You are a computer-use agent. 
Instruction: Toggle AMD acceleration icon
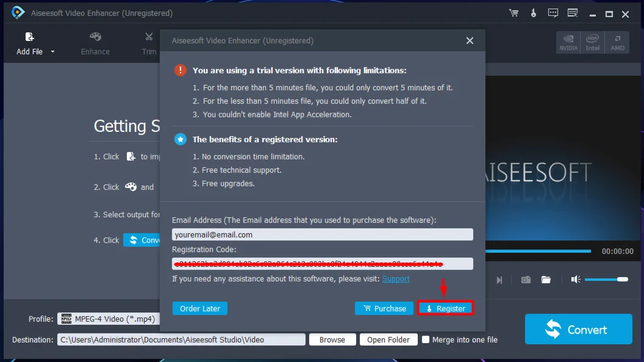point(617,42)
